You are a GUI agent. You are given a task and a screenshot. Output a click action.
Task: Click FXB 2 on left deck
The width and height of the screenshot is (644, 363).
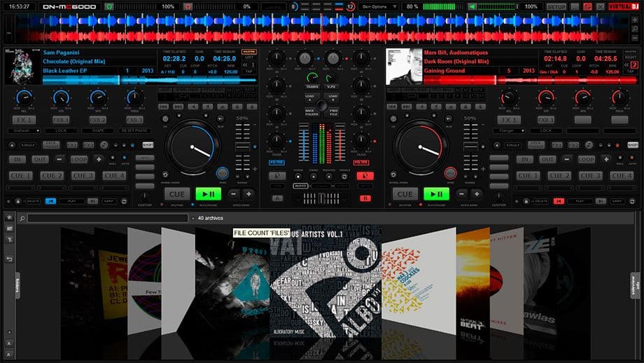pyautogui.click(x=98, y=120)
